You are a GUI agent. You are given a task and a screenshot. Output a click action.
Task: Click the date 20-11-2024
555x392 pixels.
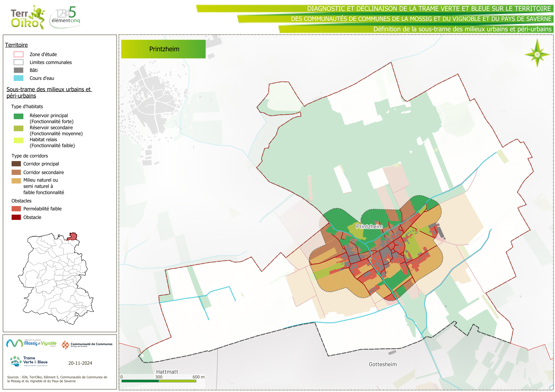(80, 363)
